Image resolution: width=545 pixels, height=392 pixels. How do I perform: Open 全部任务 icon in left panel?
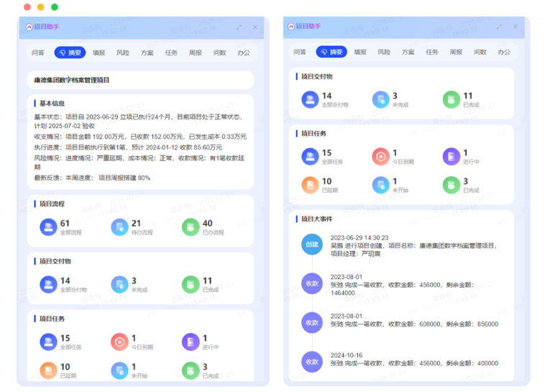[x=48, y=342]
